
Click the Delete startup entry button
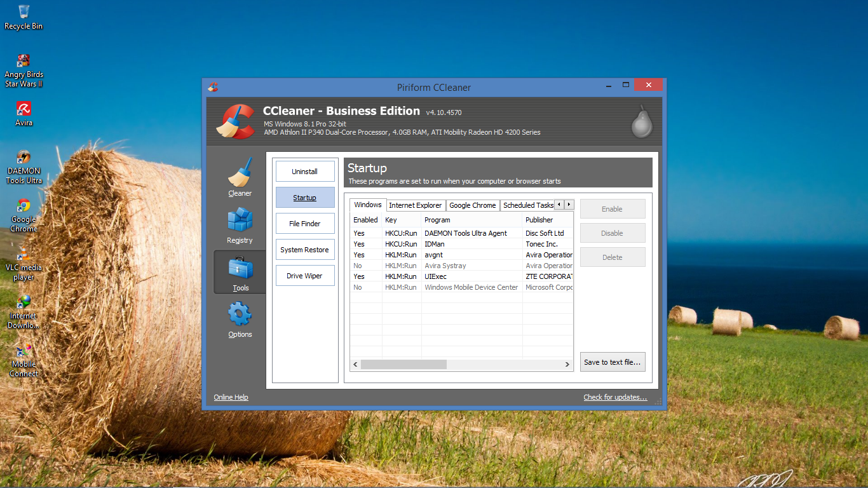tap(613, 257)
